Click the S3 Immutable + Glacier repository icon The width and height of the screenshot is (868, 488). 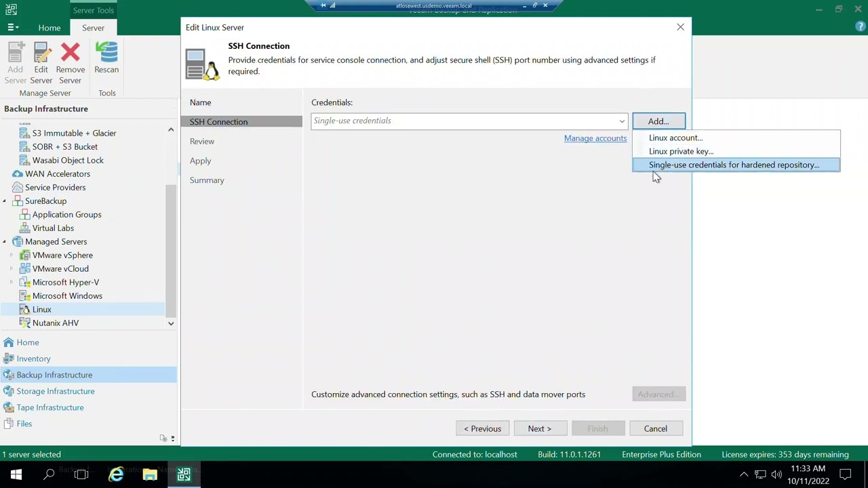click(x=24, y=133)
